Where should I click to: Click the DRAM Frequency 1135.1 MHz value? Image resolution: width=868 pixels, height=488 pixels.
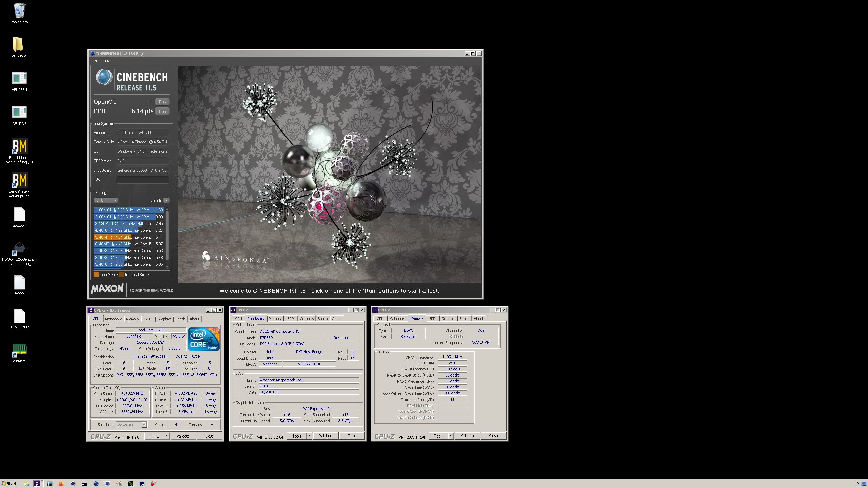coord(452,357)
